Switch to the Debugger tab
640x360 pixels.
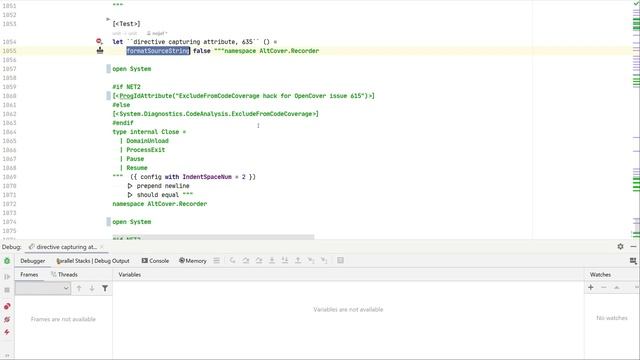(33, 261)
